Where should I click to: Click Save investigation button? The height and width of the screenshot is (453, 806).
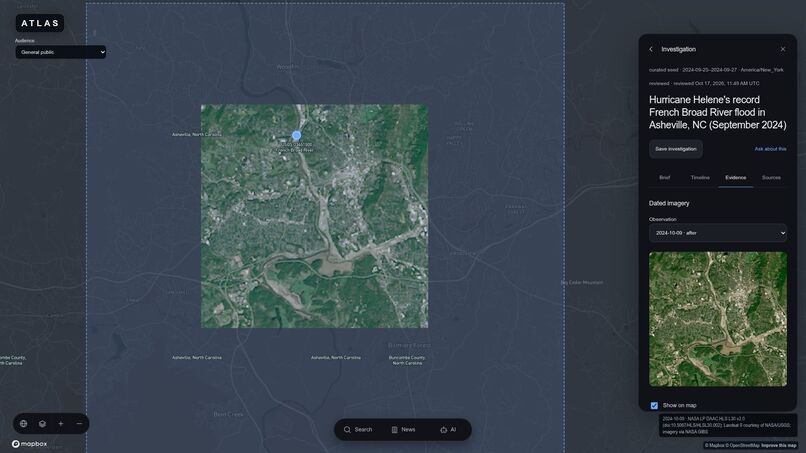[675, 149]
